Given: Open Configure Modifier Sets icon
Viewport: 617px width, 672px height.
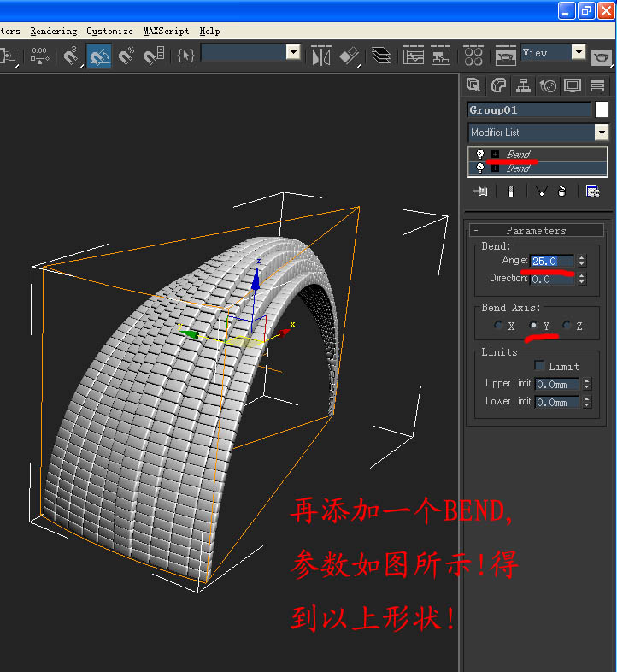Looking at the screenshot, I should (x=593, y=192).
